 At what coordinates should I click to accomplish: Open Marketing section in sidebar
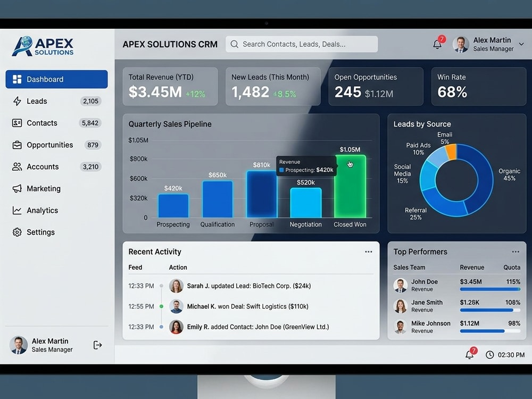coord(57,188)
